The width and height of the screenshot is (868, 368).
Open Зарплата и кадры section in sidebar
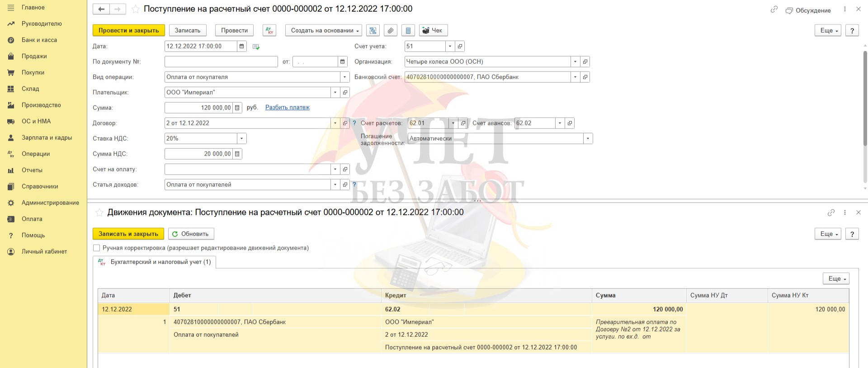coord(47,137)
